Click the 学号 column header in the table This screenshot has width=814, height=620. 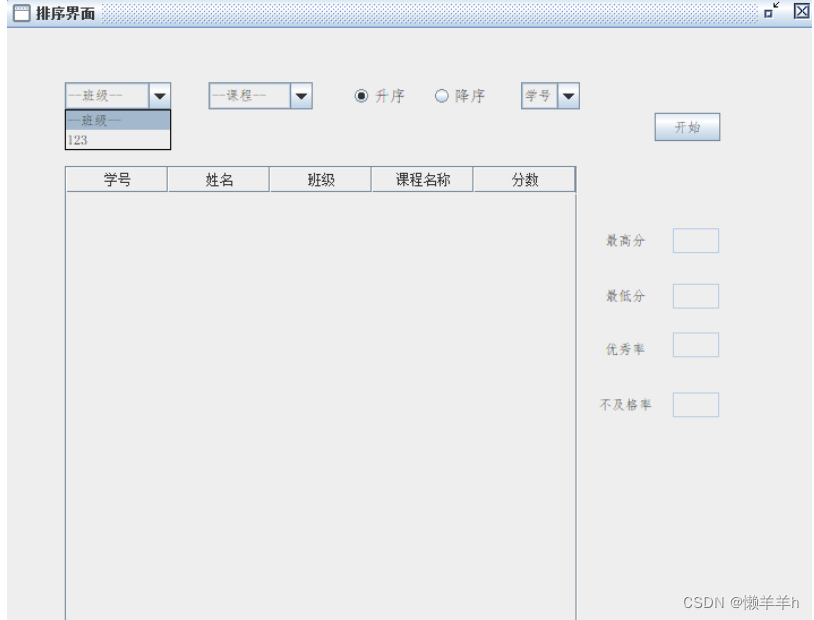[x=117, y=180]
